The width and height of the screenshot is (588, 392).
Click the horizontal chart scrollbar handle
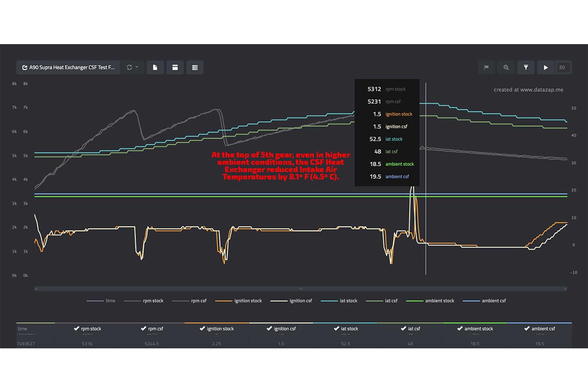tap(300, 289)
